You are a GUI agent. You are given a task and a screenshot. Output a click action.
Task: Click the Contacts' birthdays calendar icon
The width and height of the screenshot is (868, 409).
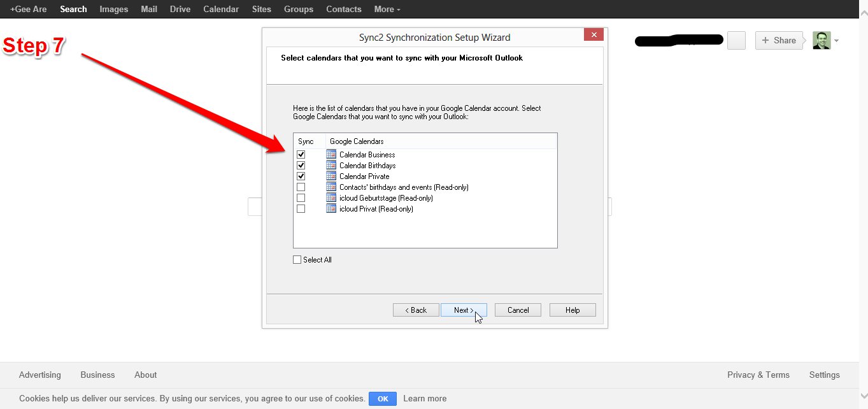click(x=331, y=187)
